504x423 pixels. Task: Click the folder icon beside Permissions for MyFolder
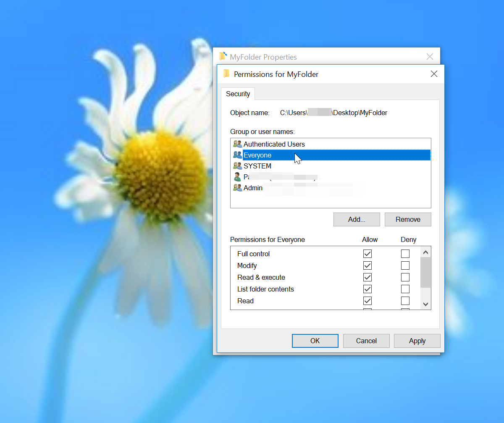(x=226, y=74)
